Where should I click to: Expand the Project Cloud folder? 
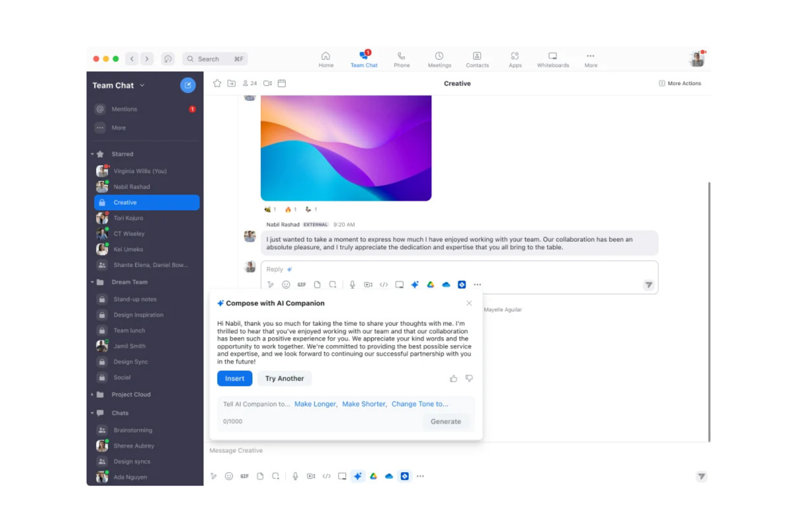pos(92,394)
